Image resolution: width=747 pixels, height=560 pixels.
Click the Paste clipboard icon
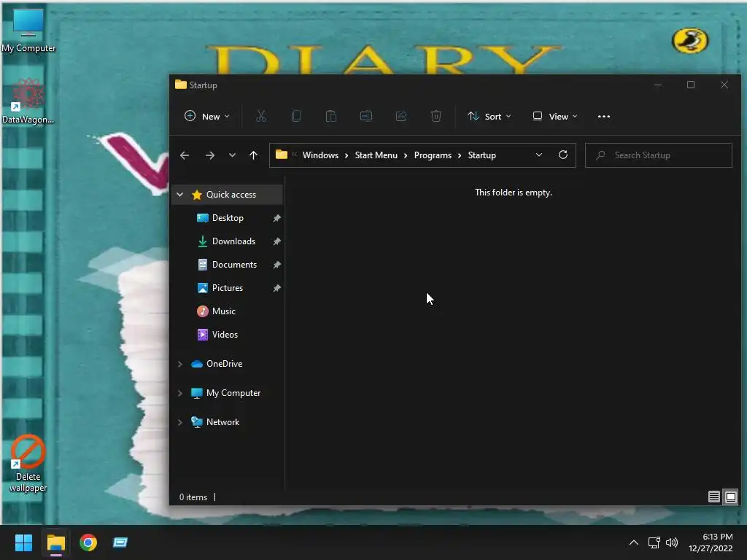coord(331,116)
